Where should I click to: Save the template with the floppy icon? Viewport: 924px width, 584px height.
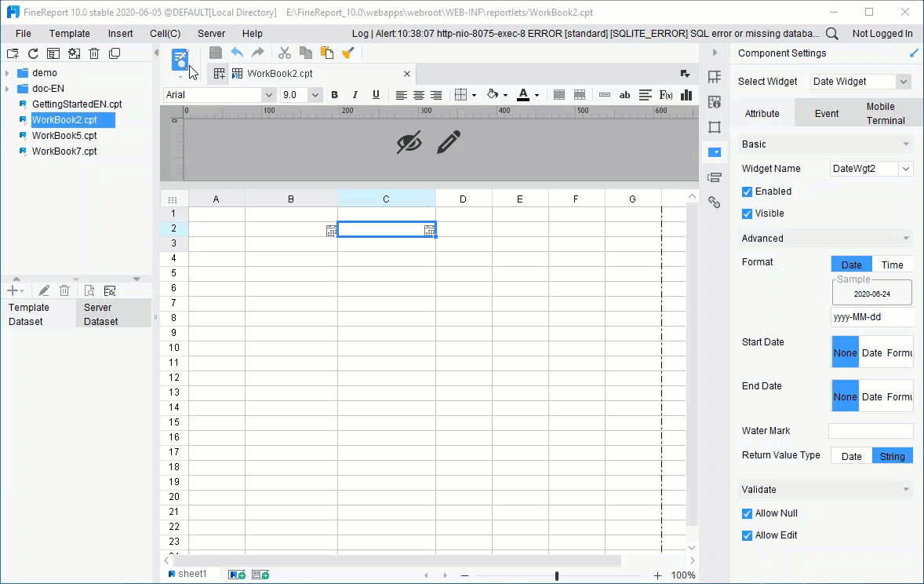[x=216, y=53]
